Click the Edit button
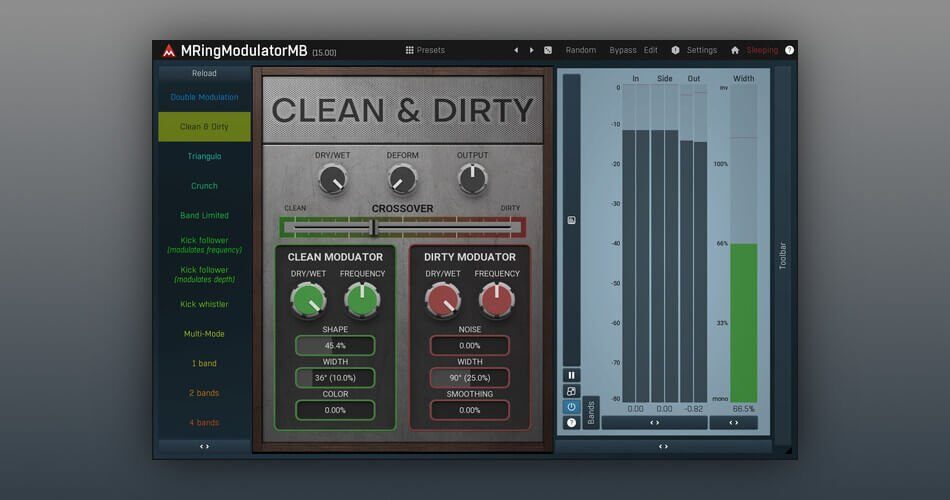950x500 pixels. click(x=650, y=50)
